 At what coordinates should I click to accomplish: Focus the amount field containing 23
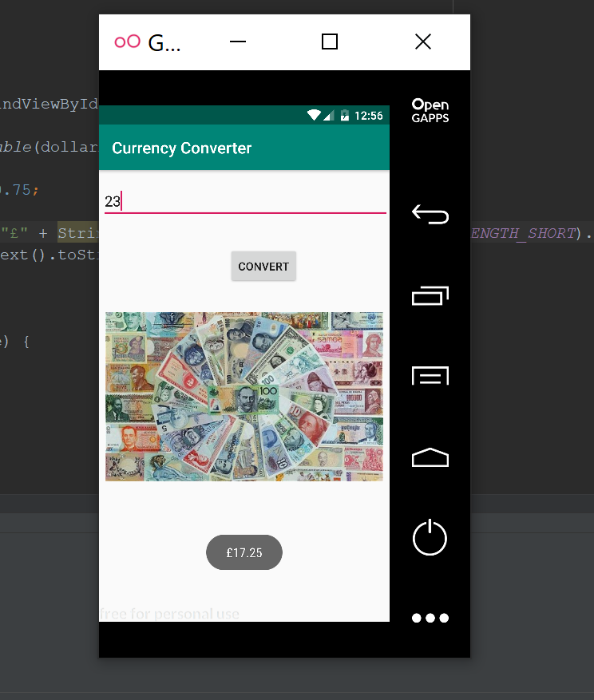coord(244,202)
